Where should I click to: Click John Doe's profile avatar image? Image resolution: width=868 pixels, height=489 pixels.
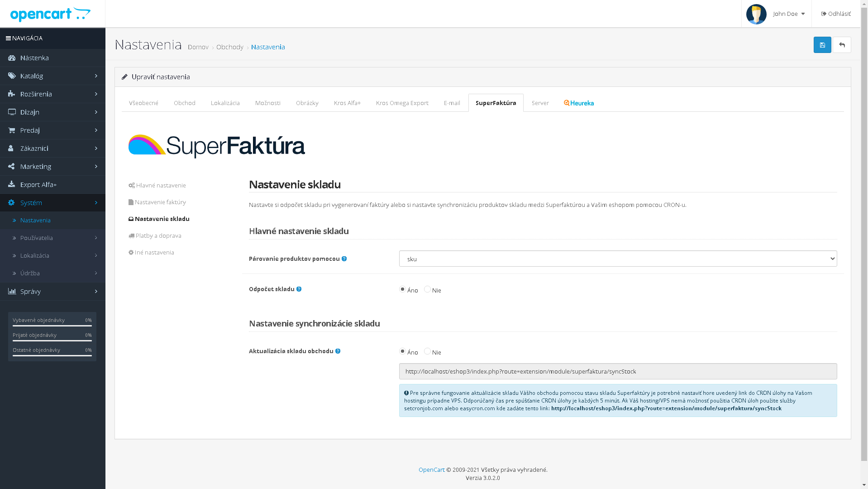point(756,14)
